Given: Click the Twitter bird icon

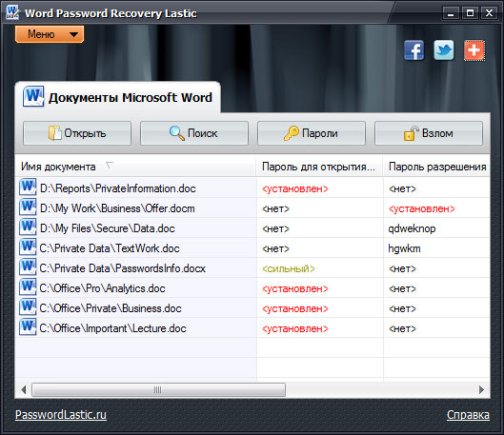Looking at the screenshot, I should coord(444,50).
